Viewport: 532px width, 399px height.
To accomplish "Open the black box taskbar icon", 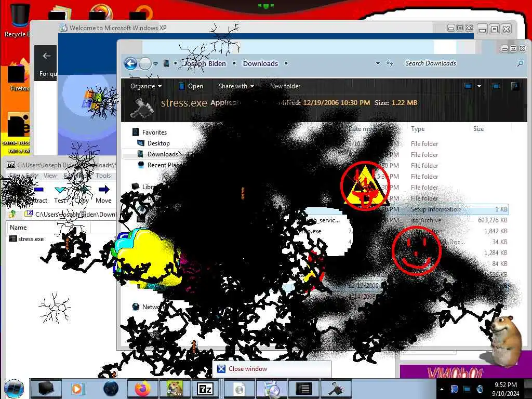I will pyautogui.click(x=46, y=389).
